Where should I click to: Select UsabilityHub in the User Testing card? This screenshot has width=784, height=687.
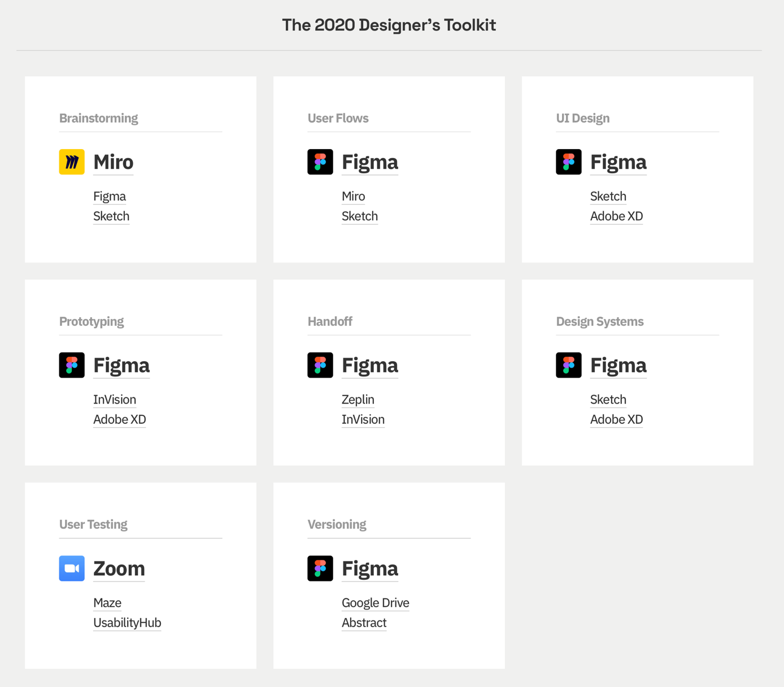pos(127,623)
